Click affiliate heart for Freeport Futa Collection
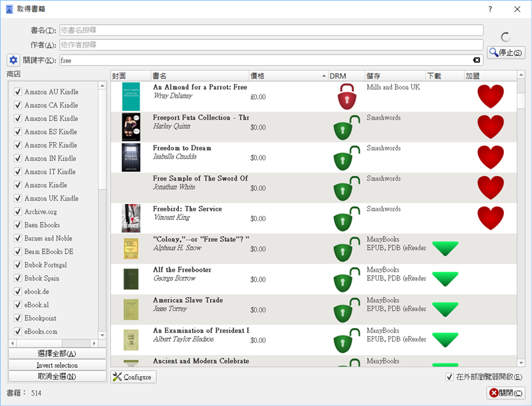This screenshot has width=532, height=406. (491, 126)
